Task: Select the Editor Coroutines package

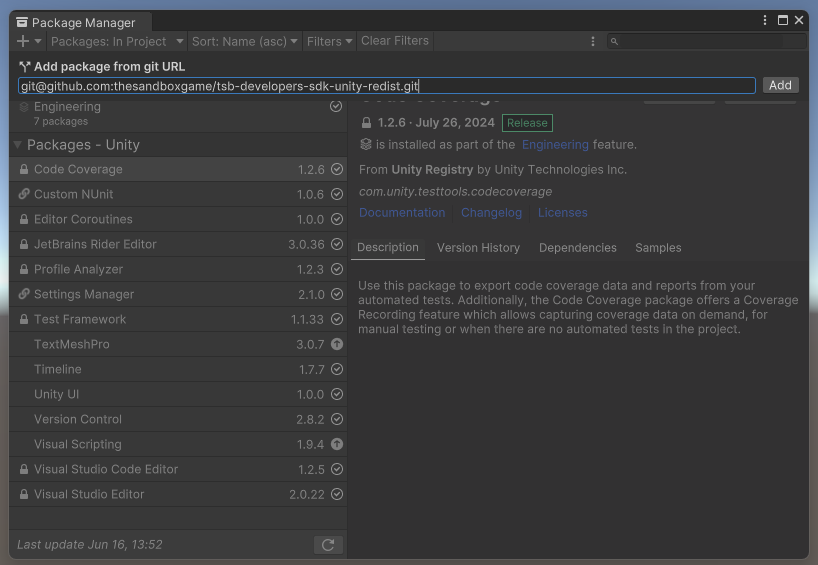Action: (178, 220)
